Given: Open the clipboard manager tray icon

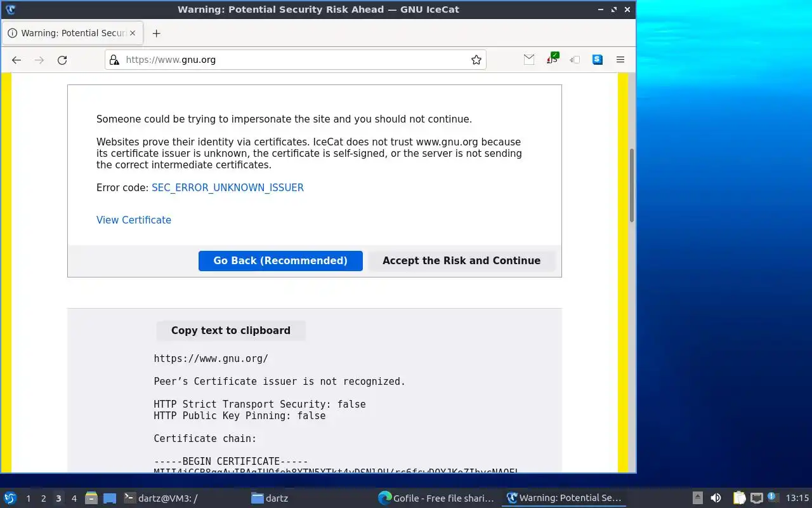Looking at the screenshot, I should [739, 498].
